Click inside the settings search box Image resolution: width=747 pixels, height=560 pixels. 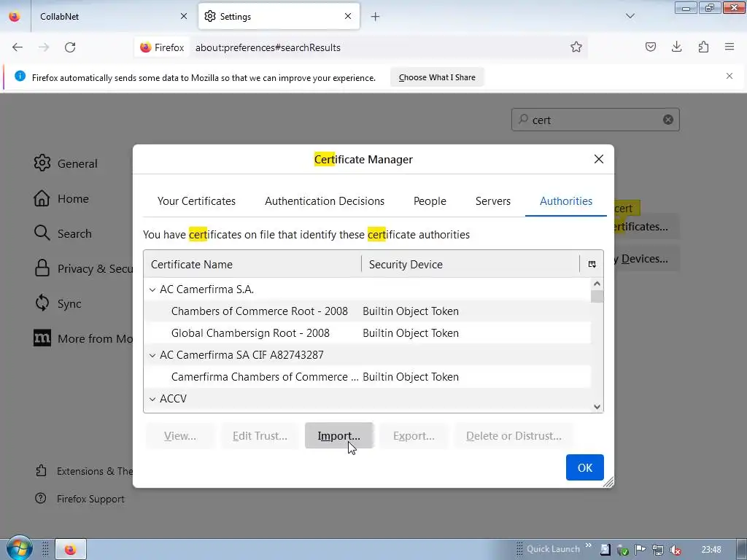point(595,120)
